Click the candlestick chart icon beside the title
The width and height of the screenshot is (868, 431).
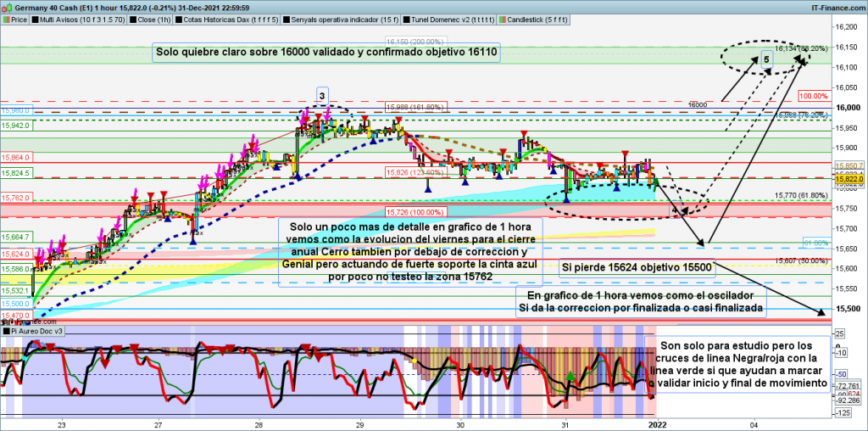point(7,5)
